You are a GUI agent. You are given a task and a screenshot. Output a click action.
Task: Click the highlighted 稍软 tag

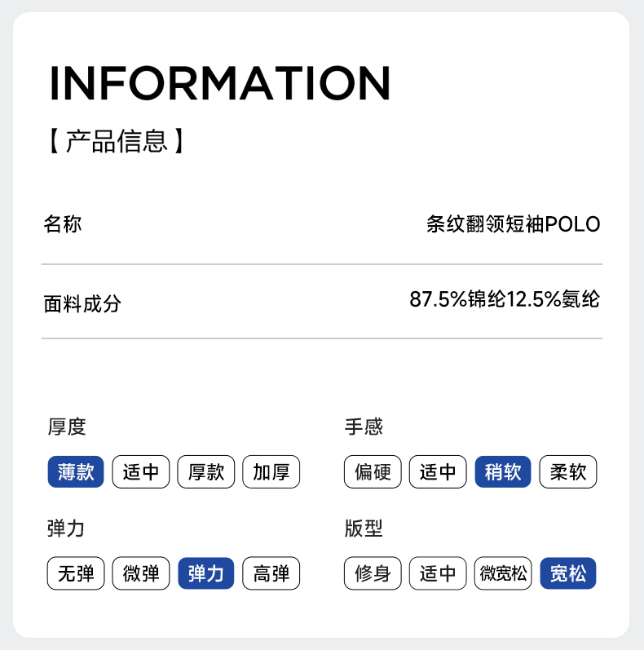click(503, 472)
